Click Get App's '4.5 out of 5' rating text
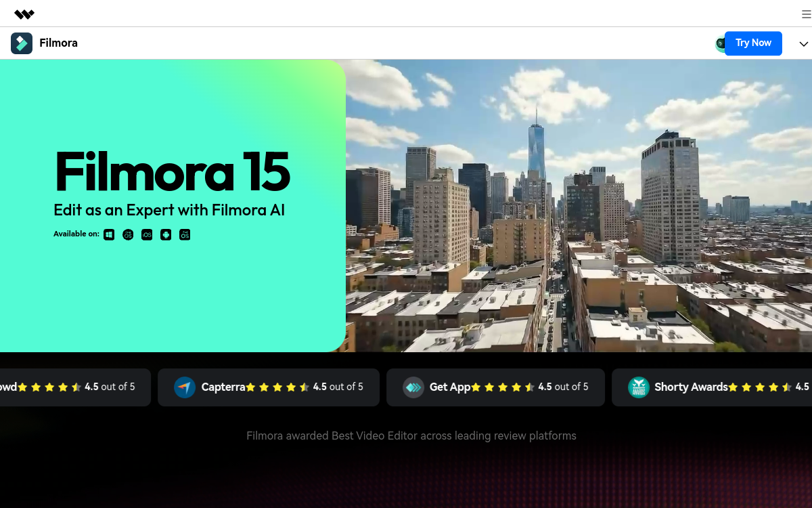The image size is (812, 508). point(563,387)
